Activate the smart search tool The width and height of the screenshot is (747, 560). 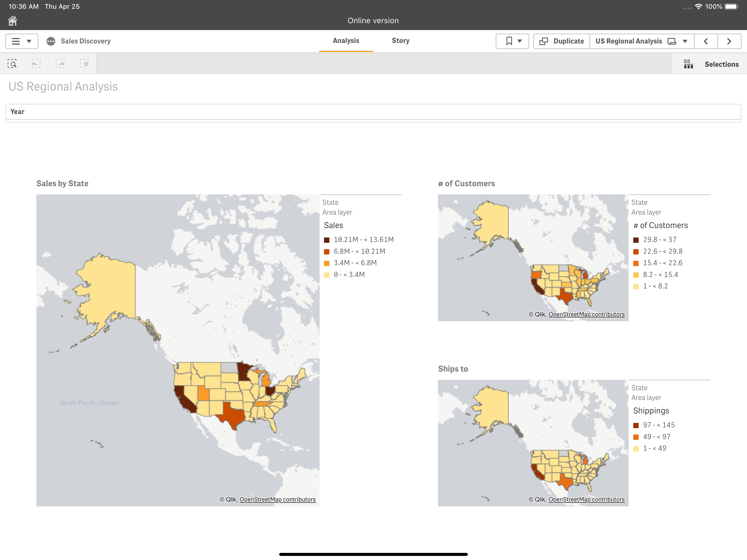(x=12, y=63)
